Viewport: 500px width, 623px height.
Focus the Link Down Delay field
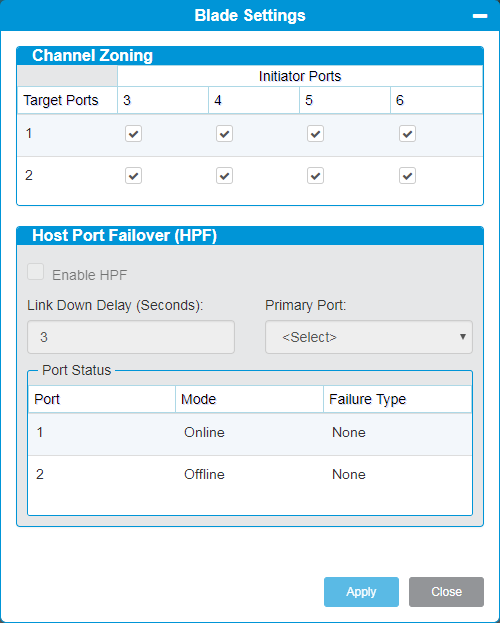131,337
